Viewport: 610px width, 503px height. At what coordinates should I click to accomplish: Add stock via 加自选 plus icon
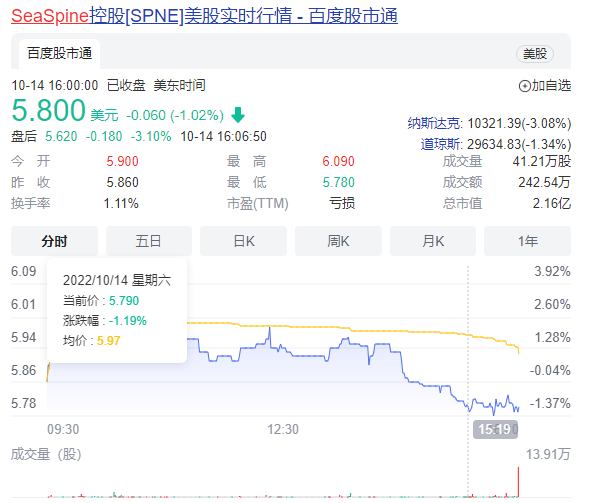tap(525, 86)
